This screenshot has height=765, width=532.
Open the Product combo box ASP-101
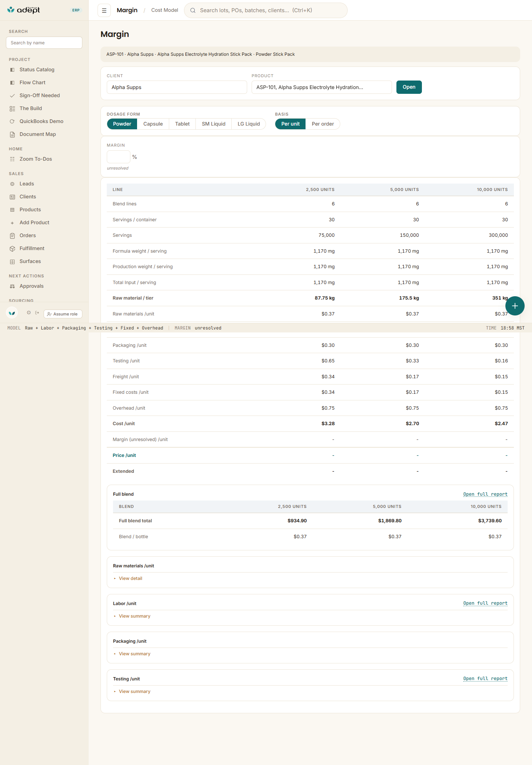[x=322, y=87]
